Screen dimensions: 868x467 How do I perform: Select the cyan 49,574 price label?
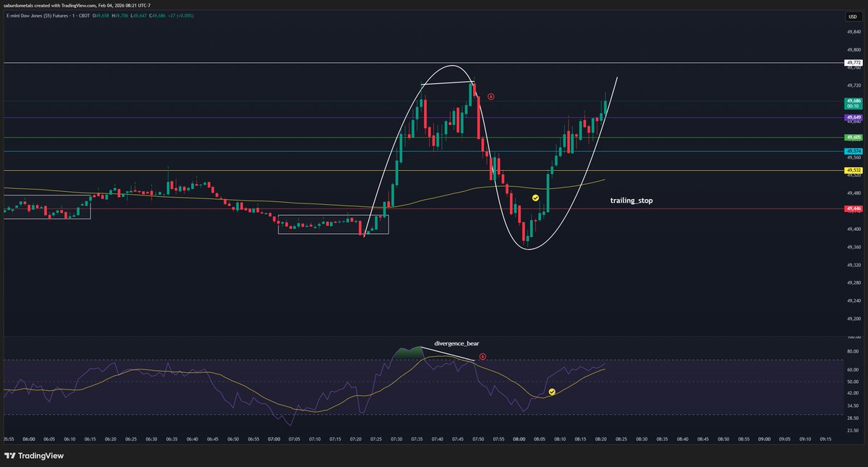point(854,151)
